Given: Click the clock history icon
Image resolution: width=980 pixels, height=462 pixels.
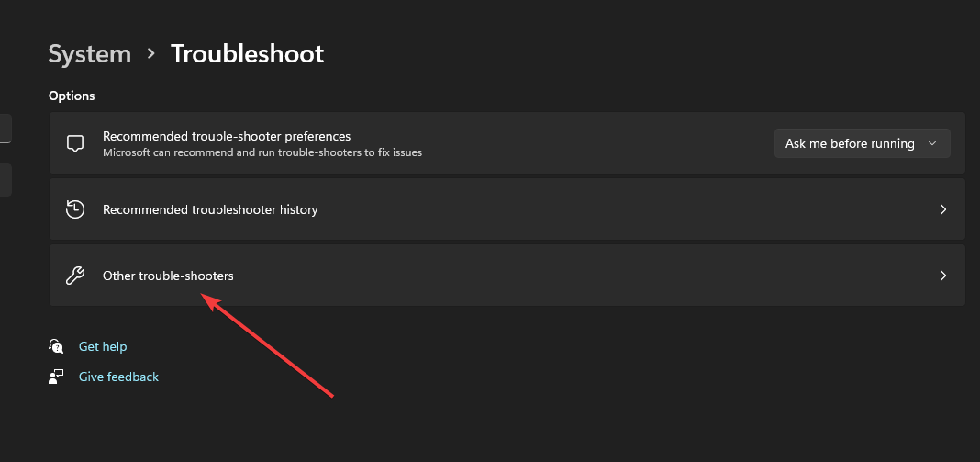Looking at the screenshot, I should pos(75,209).
